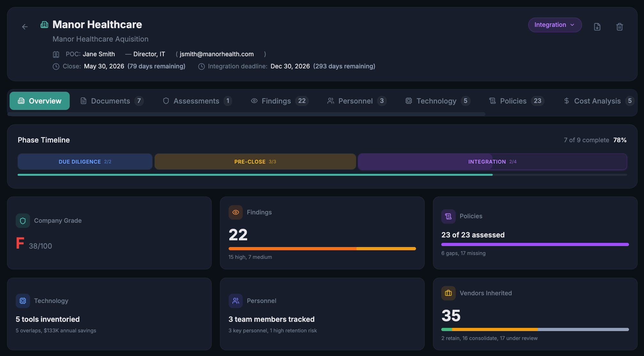Click the trash icon to delete the project
Screen dimensions: 644x356
[x=619, y=27]
